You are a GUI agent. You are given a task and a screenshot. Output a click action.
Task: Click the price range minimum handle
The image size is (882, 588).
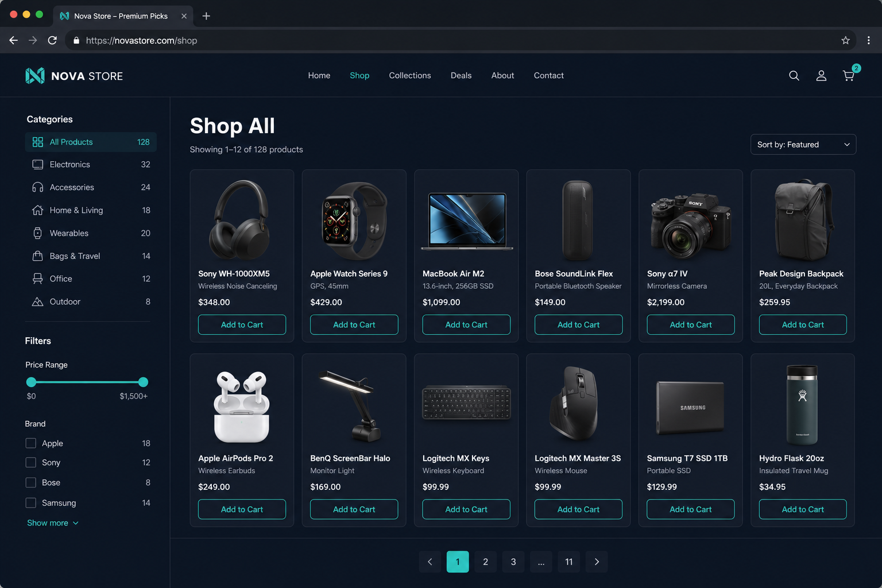click(x=31, y=382)
